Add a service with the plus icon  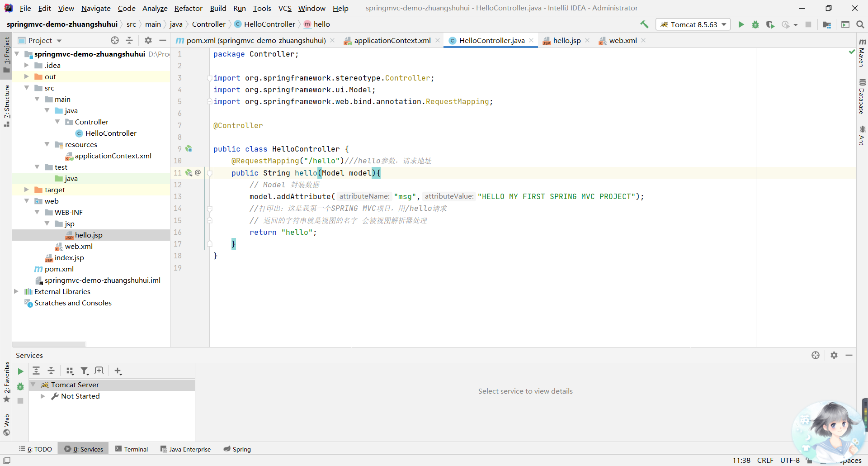[118, 371]
